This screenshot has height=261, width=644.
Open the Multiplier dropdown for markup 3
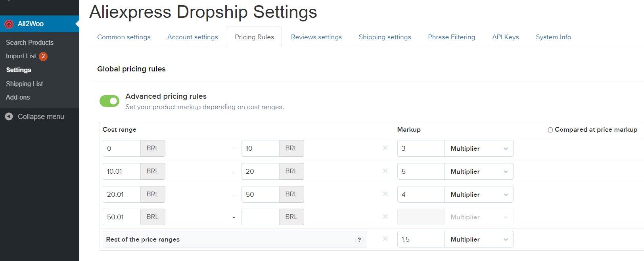[x=479, y=148]
